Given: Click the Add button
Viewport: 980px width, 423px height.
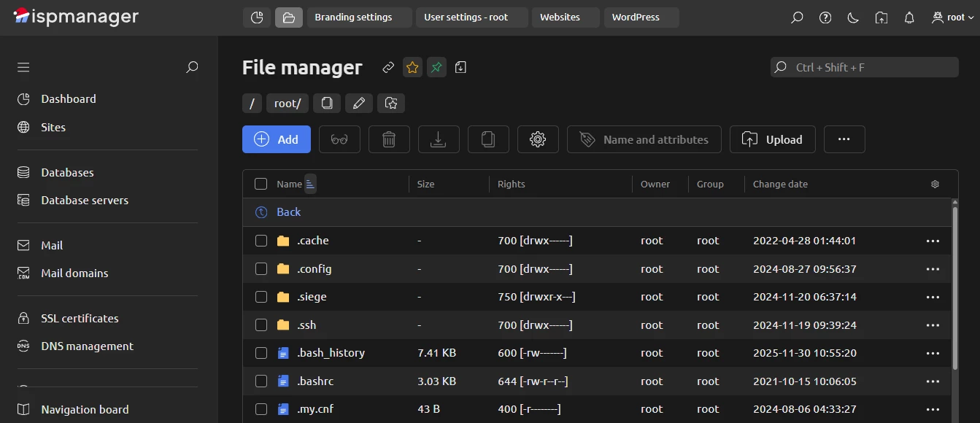Looking at the screenshot, I should coord(276,139).
